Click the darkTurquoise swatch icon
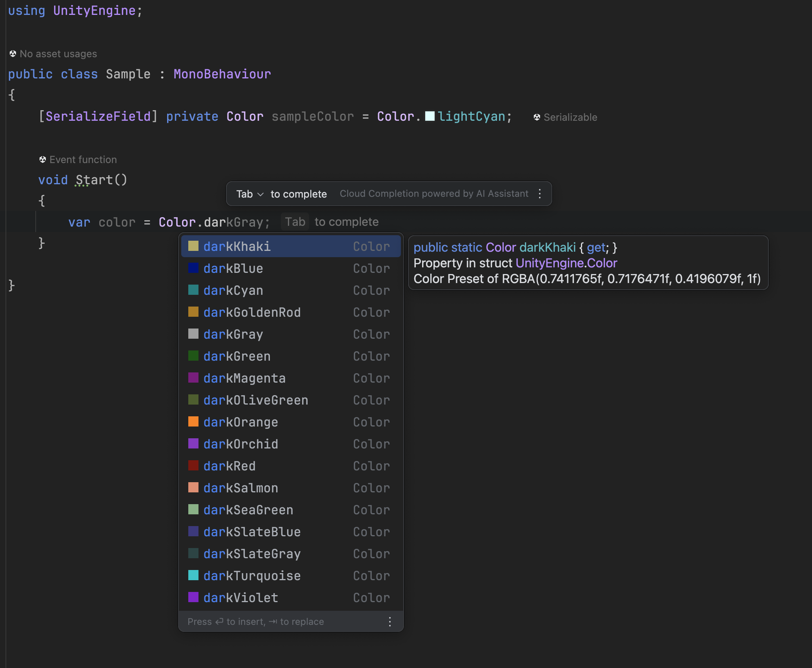 (193, 575)
